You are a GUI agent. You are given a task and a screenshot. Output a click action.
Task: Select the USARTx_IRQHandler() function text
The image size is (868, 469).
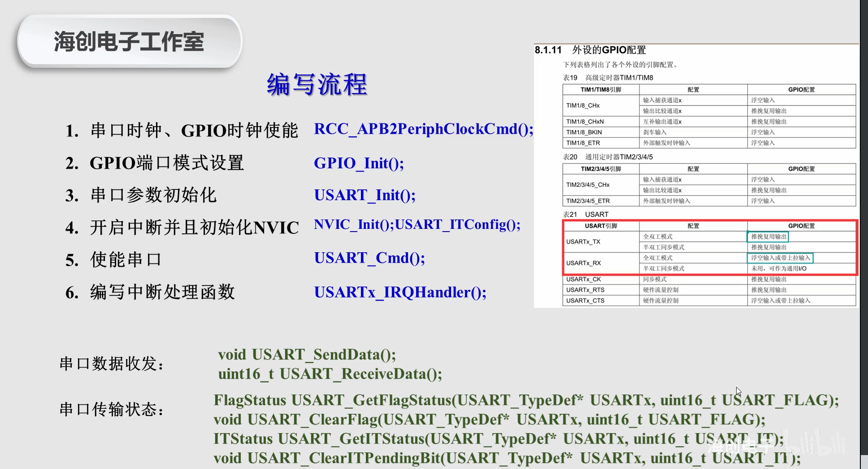pos(400,292)
